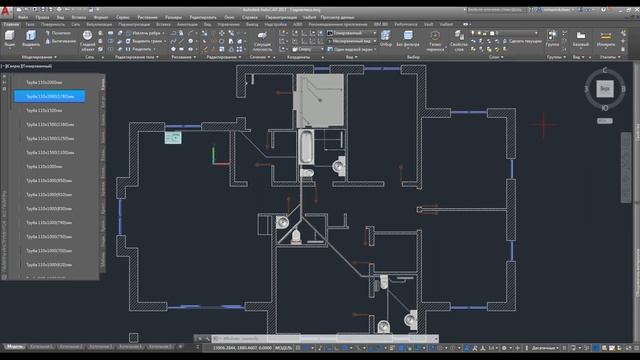Open the AutoCAD application menu button
Image resolution: width=640 pixels, height=360 pixels.
pyautogui.click(x=5, y=12)
